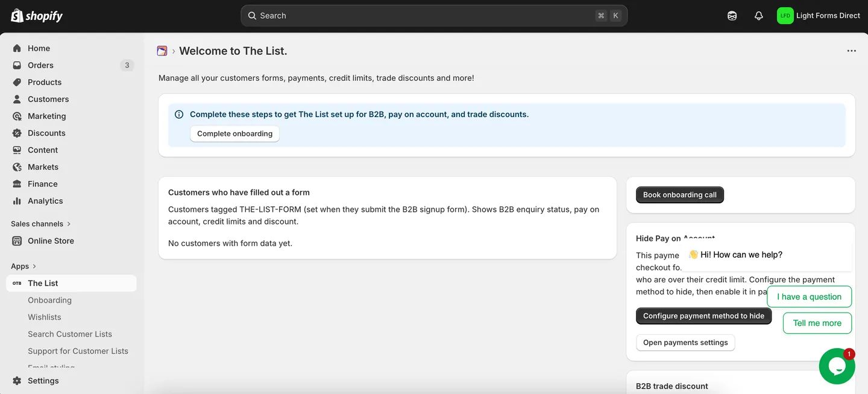Click the Home icon in sidebar
This screenshot has height=394, width=868.
[x=17, y=48]
